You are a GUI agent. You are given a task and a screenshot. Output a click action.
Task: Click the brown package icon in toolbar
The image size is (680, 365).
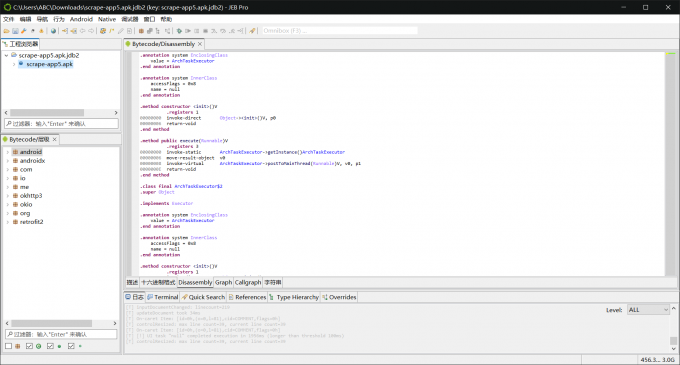click(141, 31)
